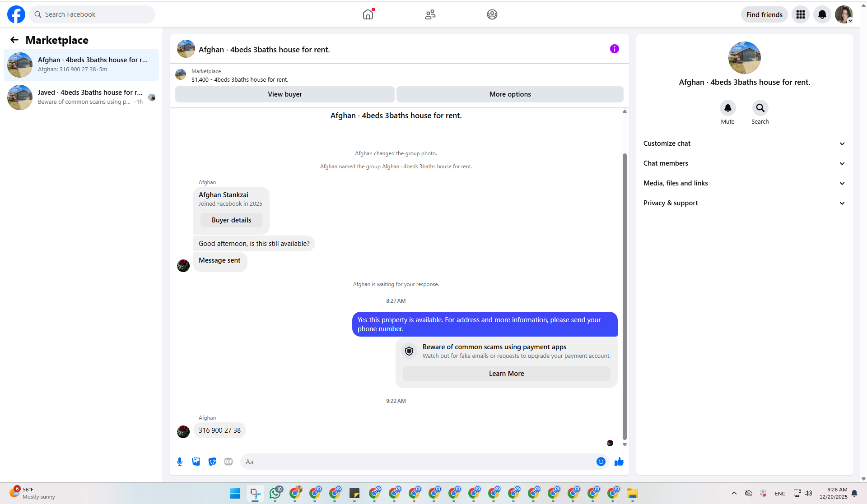Open the Facebook logo home link
This screenshot has width=867, height=504.
pos(16,14)
